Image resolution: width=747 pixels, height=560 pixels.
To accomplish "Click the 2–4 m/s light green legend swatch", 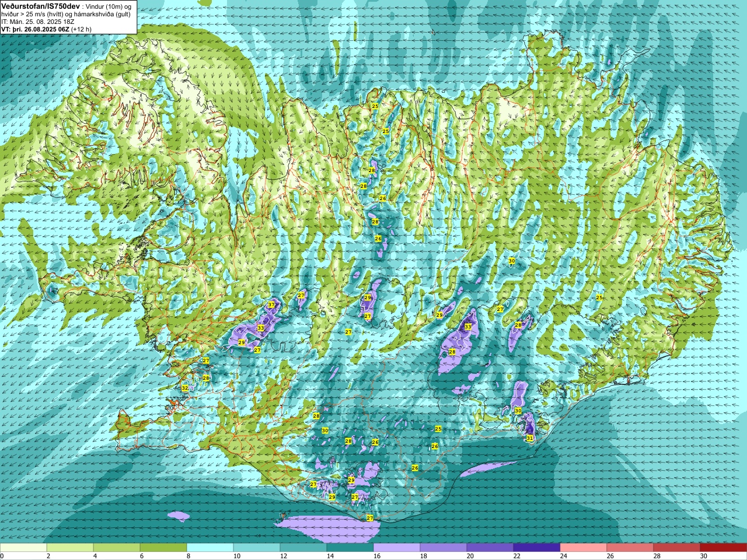I will pyautogui.click(x=70, y=548).
